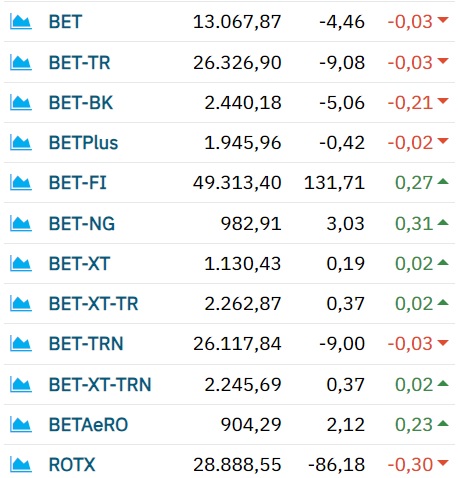
Task: Open the BET index link
Action: point(65,22)
